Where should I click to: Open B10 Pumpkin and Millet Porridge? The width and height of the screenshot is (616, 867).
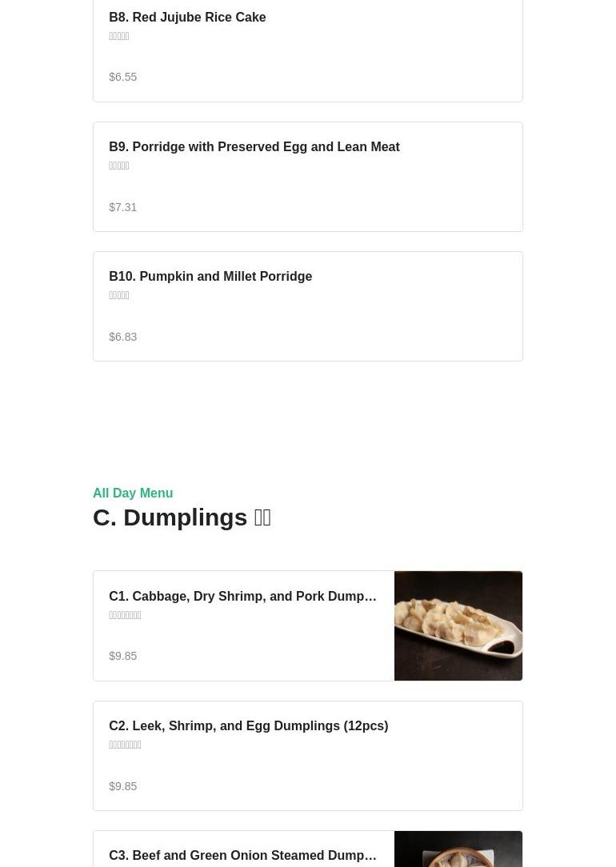pyautogui.click(x=210, y=276)
